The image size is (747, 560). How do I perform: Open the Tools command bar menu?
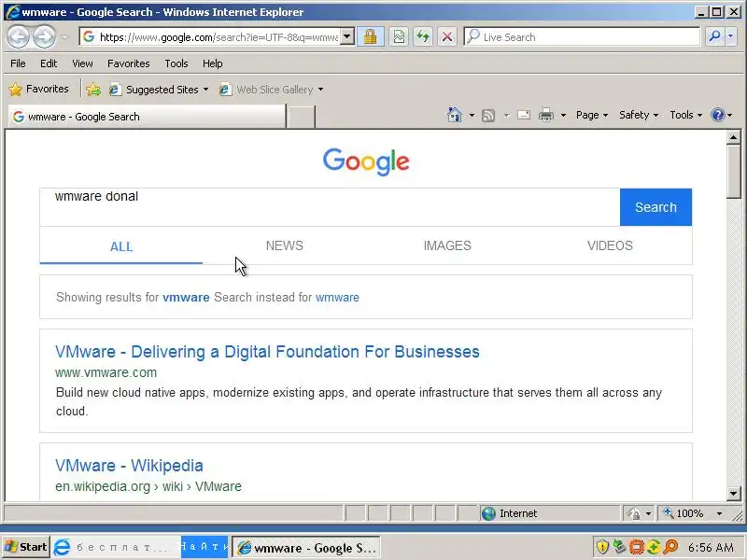686,115
